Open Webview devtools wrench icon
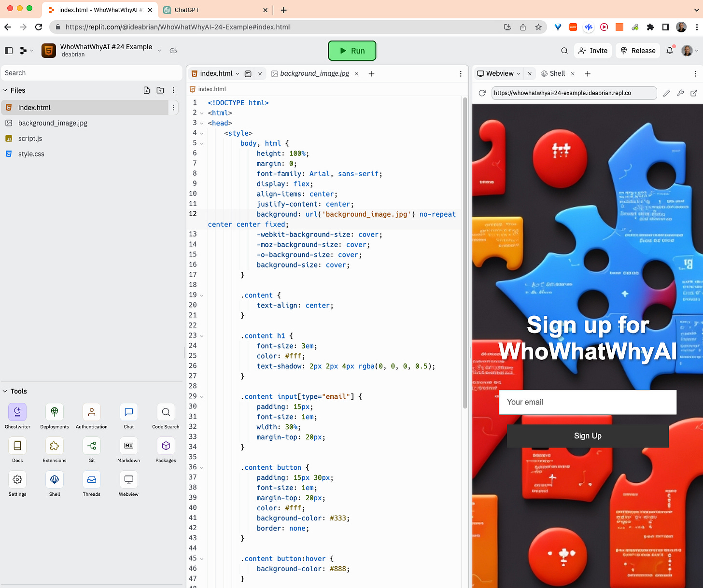The image size is (703, 588). [x=680, y=93]
